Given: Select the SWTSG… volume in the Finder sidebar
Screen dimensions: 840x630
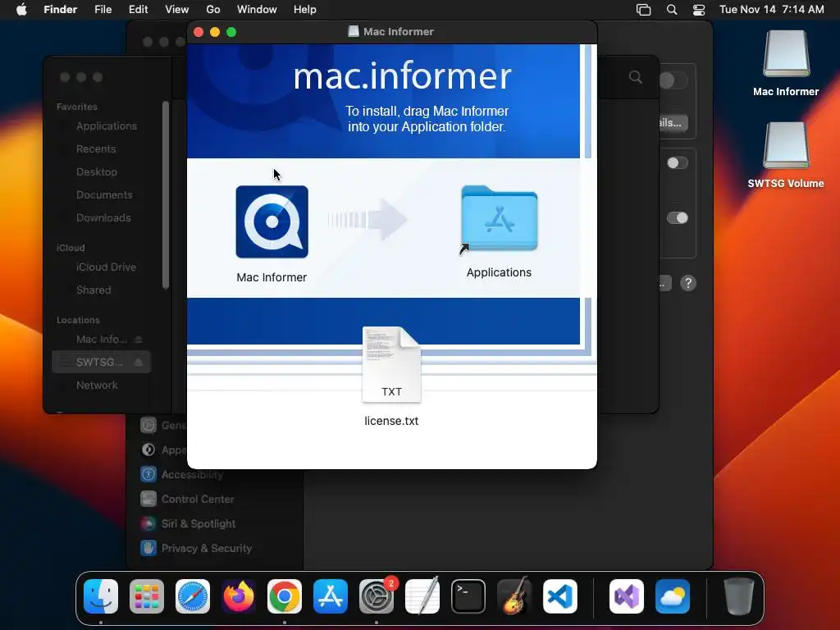Looking at the screenshot, I should 101,362.
